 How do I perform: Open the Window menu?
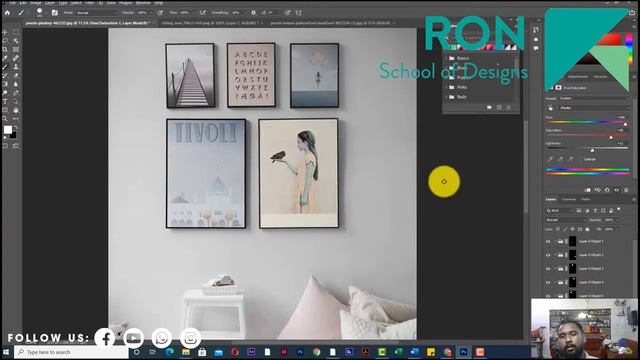coord(143,3)
